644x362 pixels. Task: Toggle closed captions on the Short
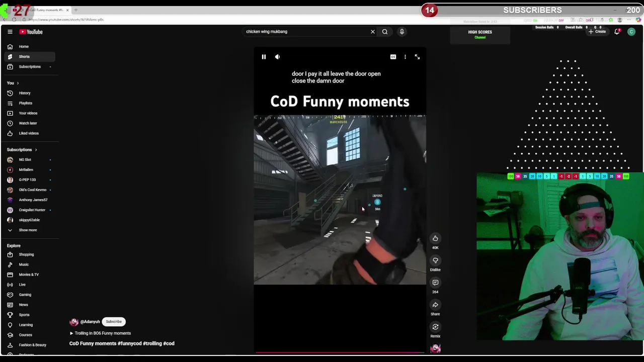393,57
